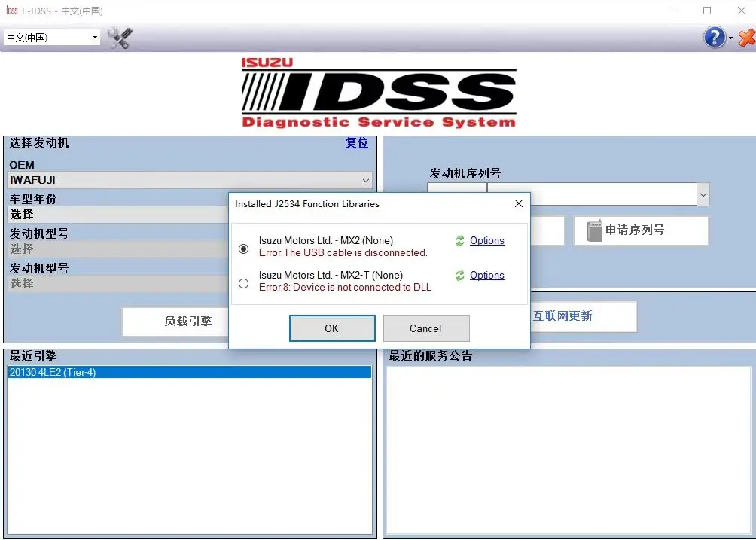Expand the OEM IWAFUJI dropdown

click(x=365, y=180)
